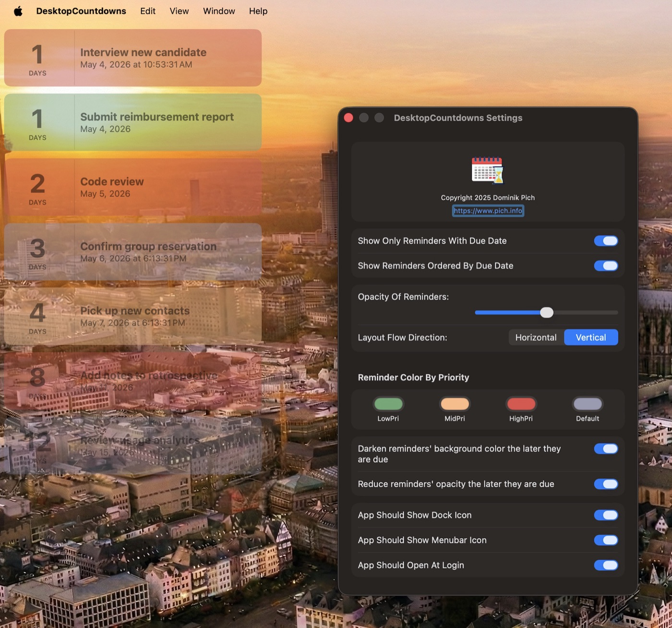Click the Submit reimbursement report reminder
This screenshot has width=672, height=628.
click(133, 122)
